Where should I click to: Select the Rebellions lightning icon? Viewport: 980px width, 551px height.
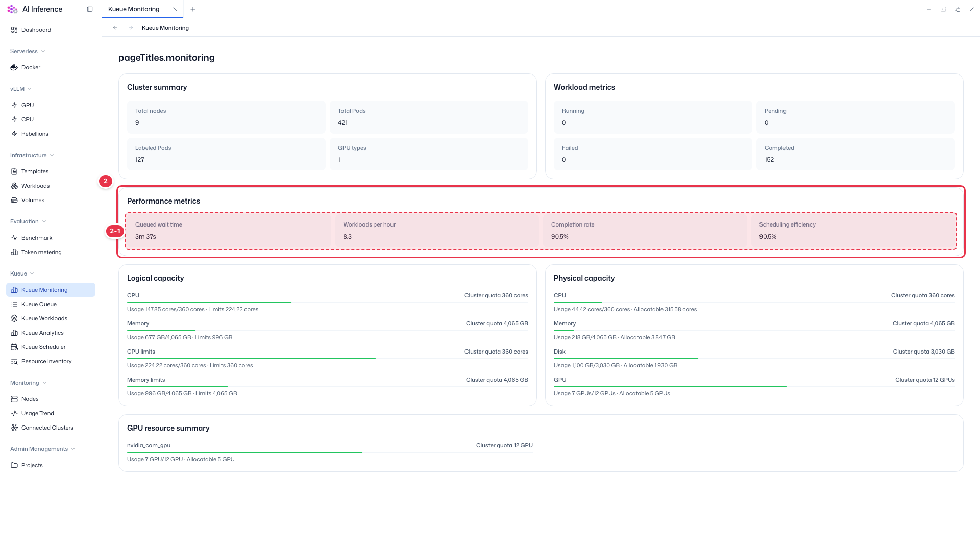[14, 134]
